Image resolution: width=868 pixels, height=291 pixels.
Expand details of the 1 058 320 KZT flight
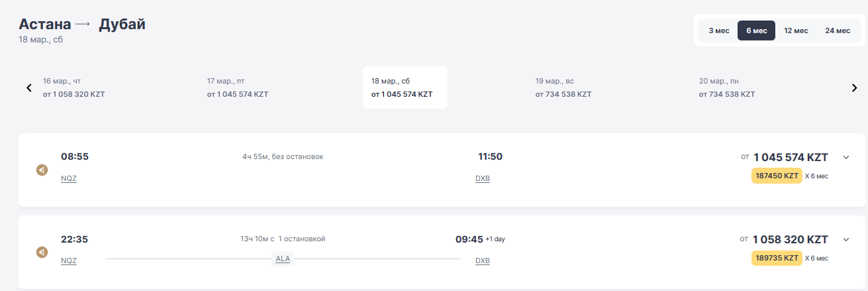(845, 239)
